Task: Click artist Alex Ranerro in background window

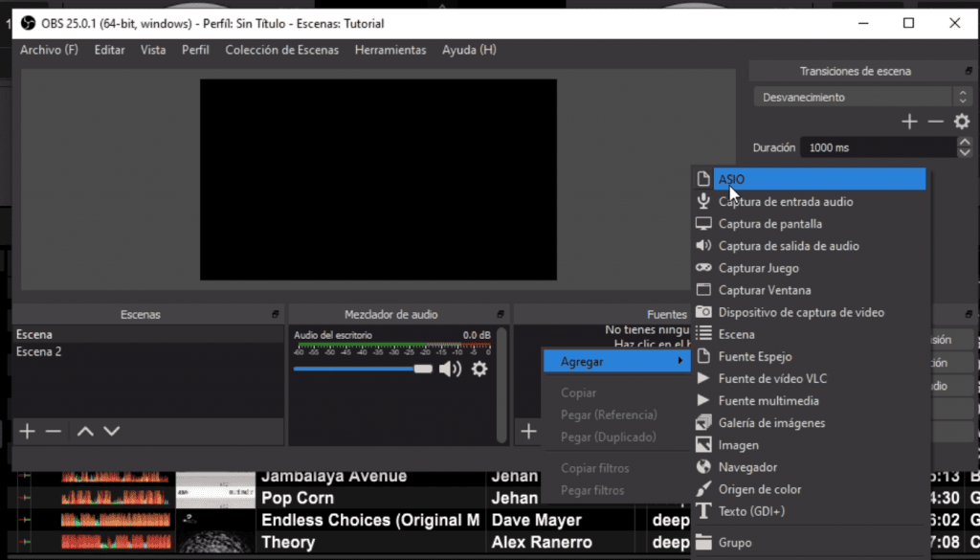Action: point(542,542)
